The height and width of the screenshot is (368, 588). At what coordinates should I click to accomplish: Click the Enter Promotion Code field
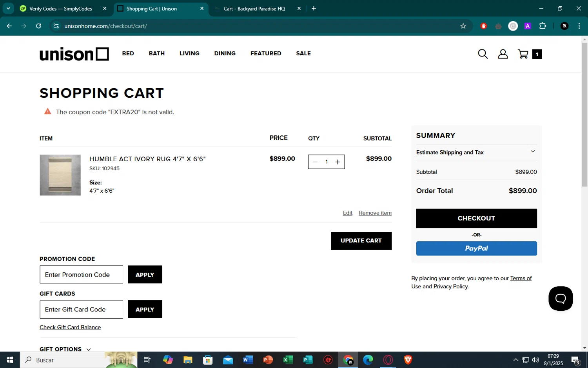[x=81, y=275]
